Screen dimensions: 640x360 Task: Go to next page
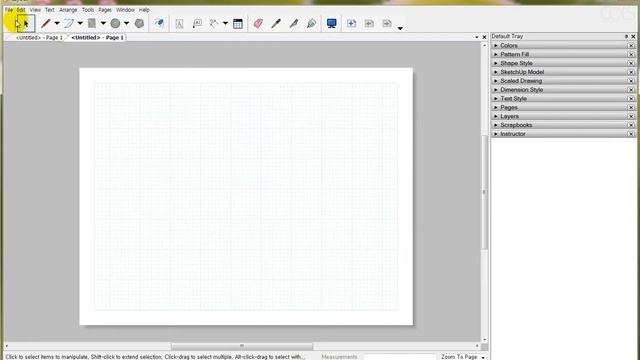(x=387, y=24)
